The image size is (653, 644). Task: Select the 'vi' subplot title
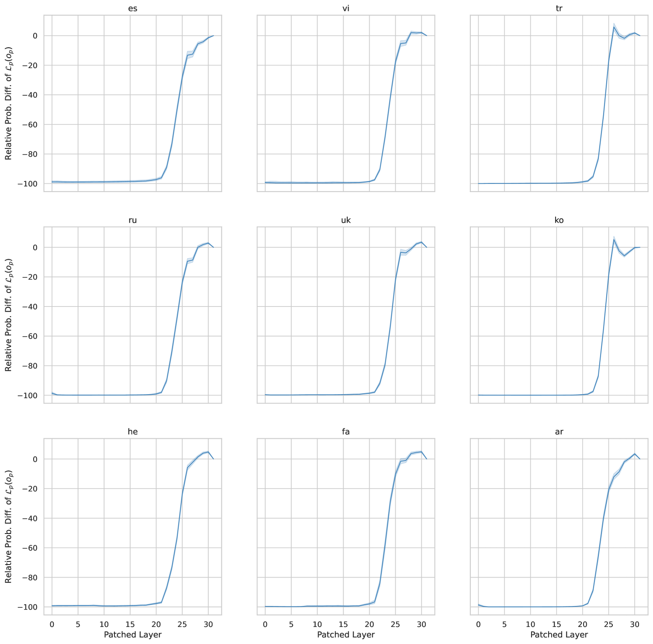(346, 8)
